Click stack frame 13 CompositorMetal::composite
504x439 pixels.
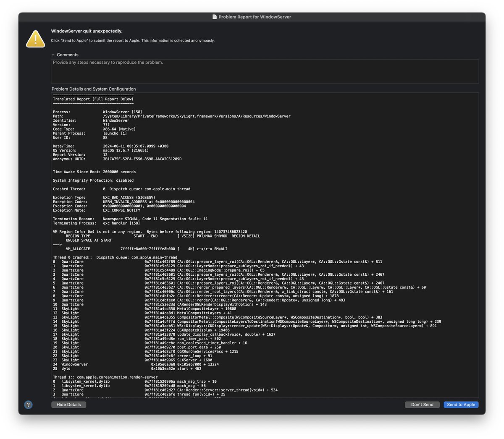click(x=218, y=317)
